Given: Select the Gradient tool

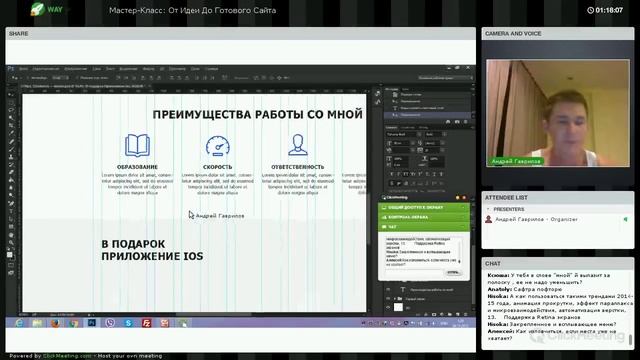Looking at the screenshot, I should 11,180.
